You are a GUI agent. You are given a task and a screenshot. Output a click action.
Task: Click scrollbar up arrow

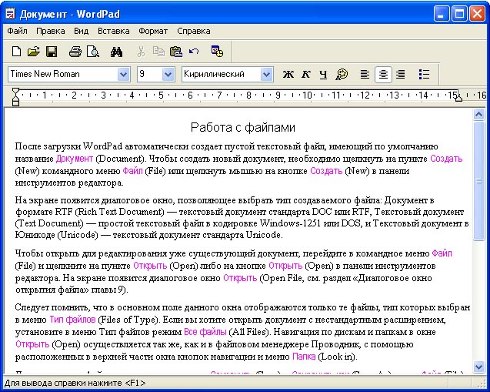(479, 115)
